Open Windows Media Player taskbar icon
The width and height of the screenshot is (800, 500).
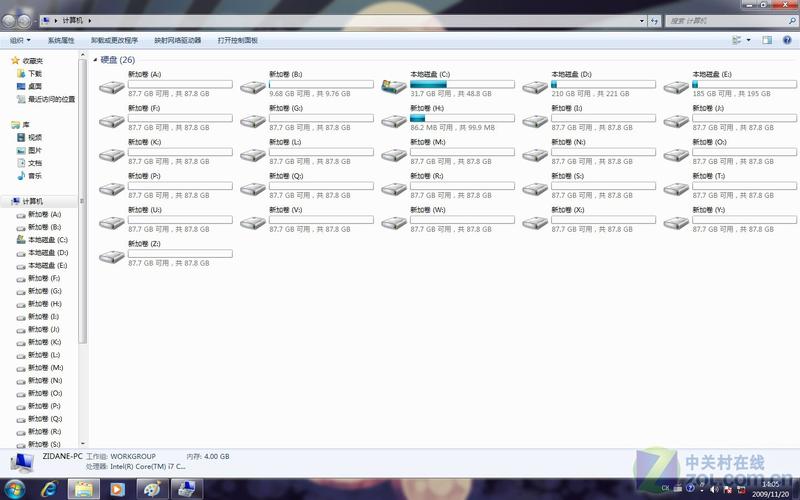117,490
